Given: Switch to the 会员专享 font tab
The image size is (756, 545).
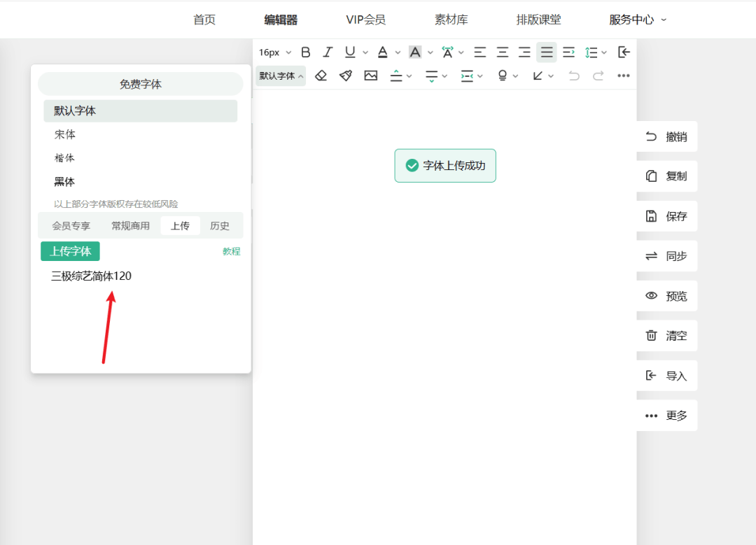Looking at the screenshot, I should 71,226.
